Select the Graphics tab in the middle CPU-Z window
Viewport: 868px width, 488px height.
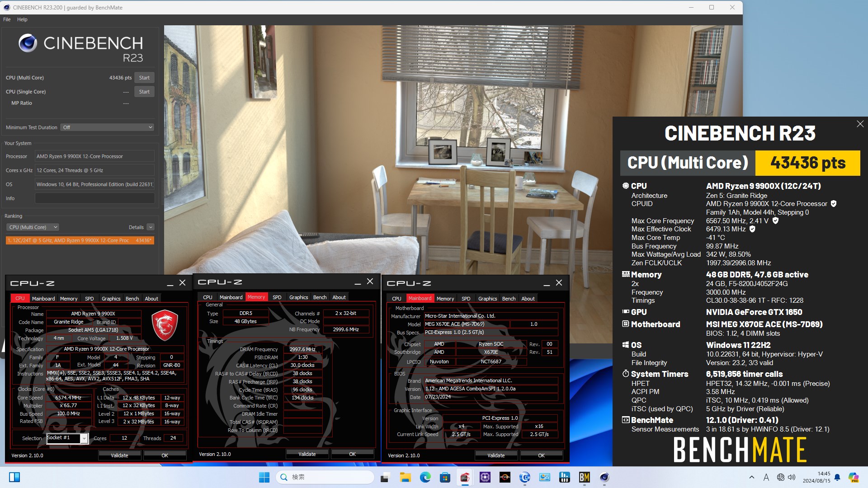(x=298, y=297)
